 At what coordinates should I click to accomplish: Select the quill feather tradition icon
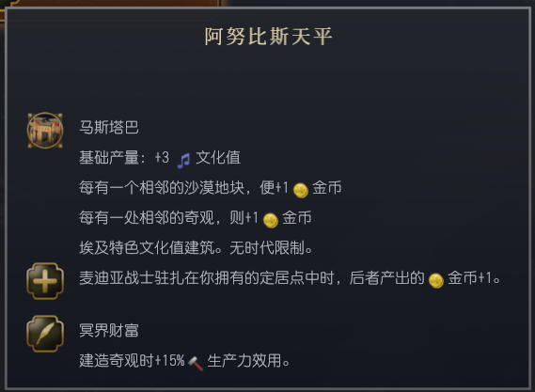point(45,334)
